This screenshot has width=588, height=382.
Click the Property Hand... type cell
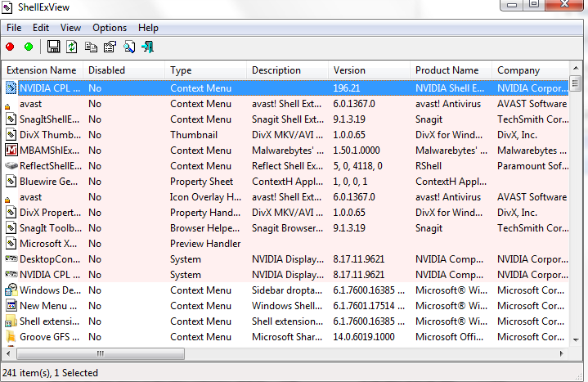[x=205, y=213]
